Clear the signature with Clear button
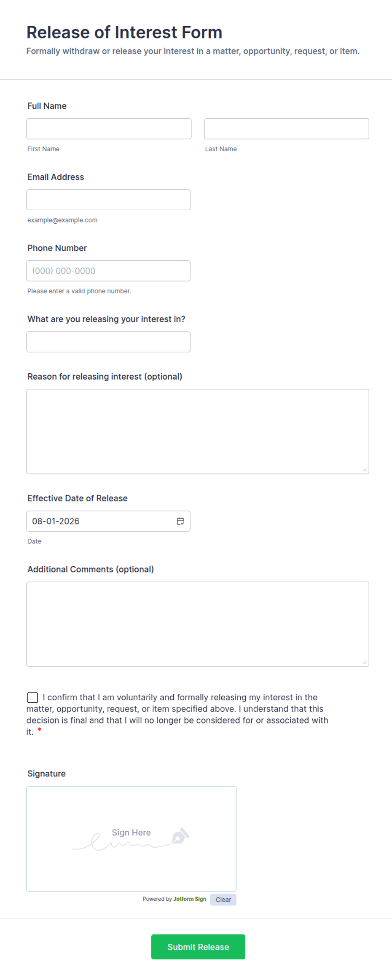Screen dimensions: 392x980 click(223, 900)
